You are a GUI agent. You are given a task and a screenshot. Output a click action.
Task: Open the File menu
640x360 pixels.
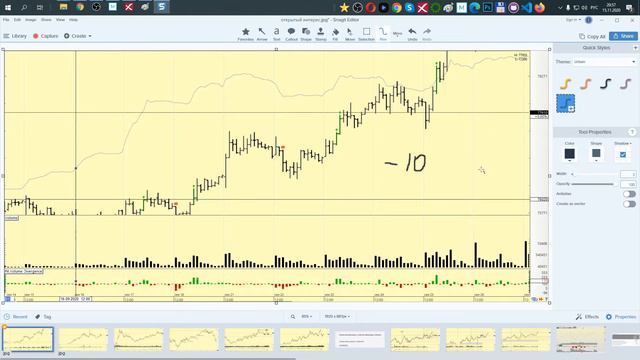pos(6,20)
